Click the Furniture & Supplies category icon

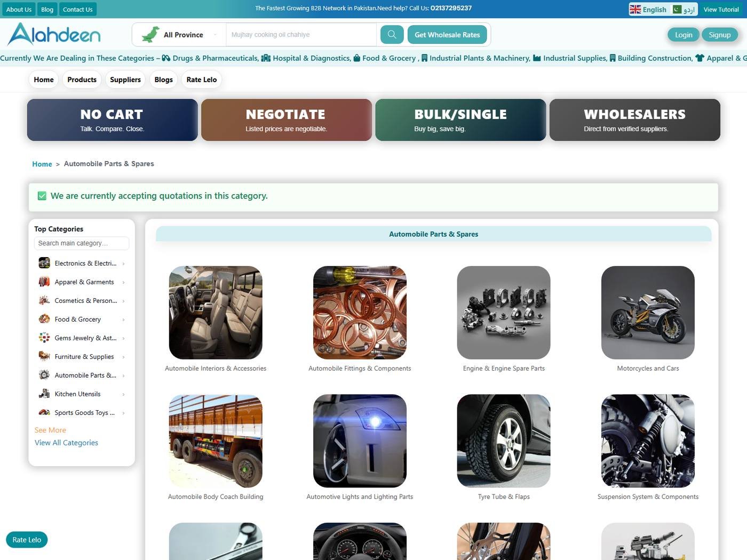coord(44,356)
